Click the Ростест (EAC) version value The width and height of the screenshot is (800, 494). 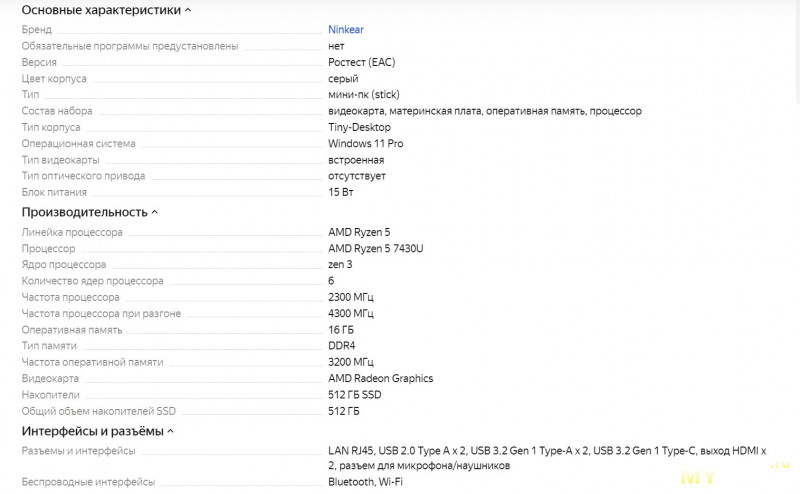click(361, 62)
